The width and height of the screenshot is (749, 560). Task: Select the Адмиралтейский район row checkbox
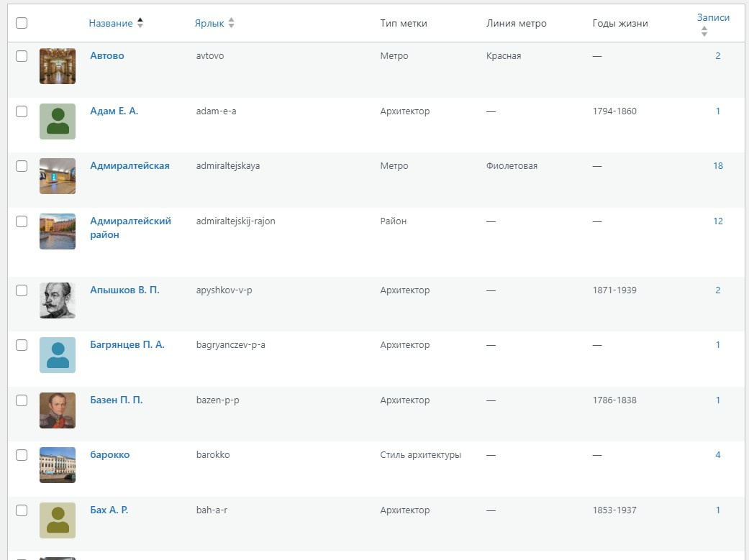(x=22, y=221)
